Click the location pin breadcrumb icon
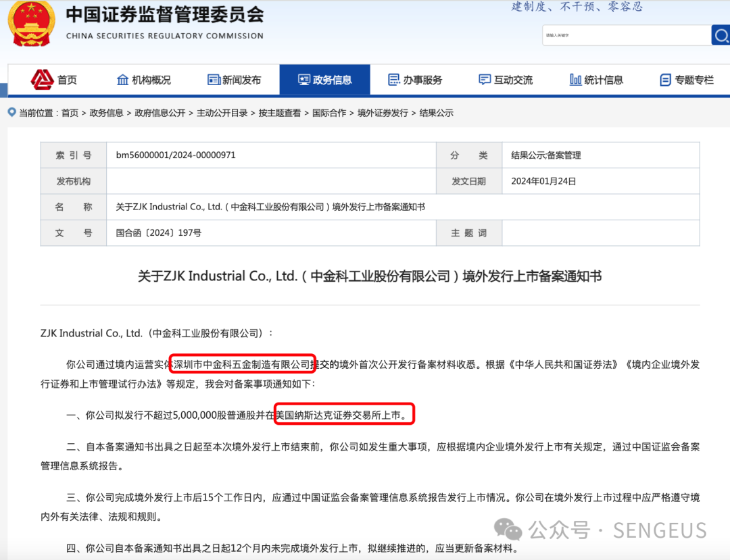This screenshot has height=560, width=730. [x=12, y=112]
